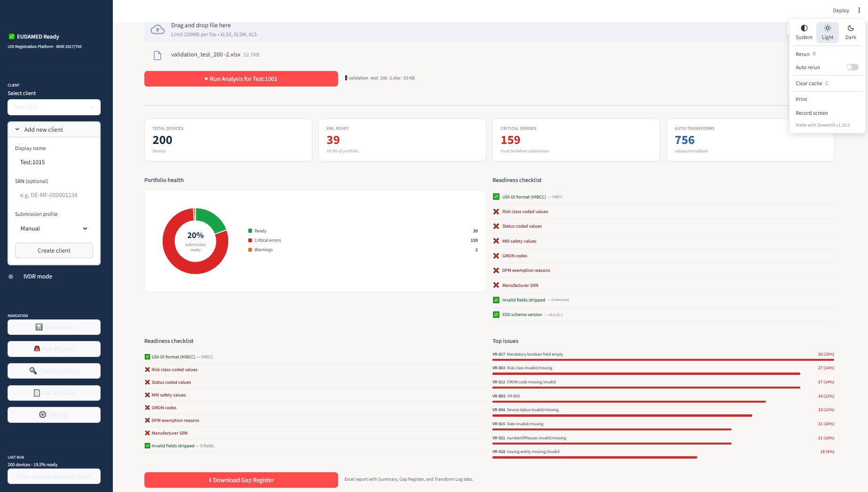Open Field Validation via the magnifier icon
The height and width of the screenshot is (492, 868).
(33, 371)
